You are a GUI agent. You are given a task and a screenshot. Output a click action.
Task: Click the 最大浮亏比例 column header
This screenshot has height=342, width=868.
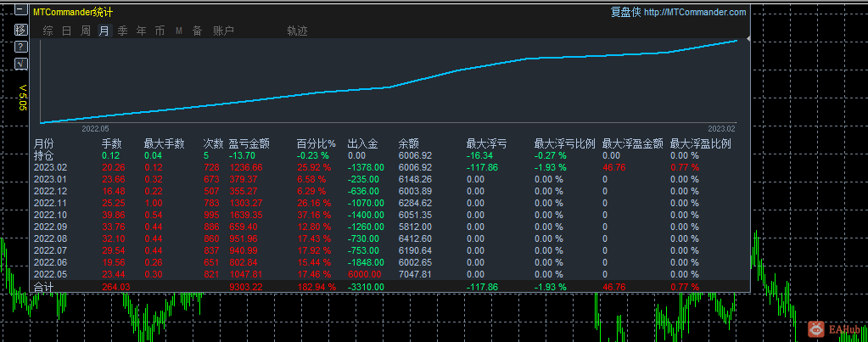pyautogui.click(x=564, y=144)
